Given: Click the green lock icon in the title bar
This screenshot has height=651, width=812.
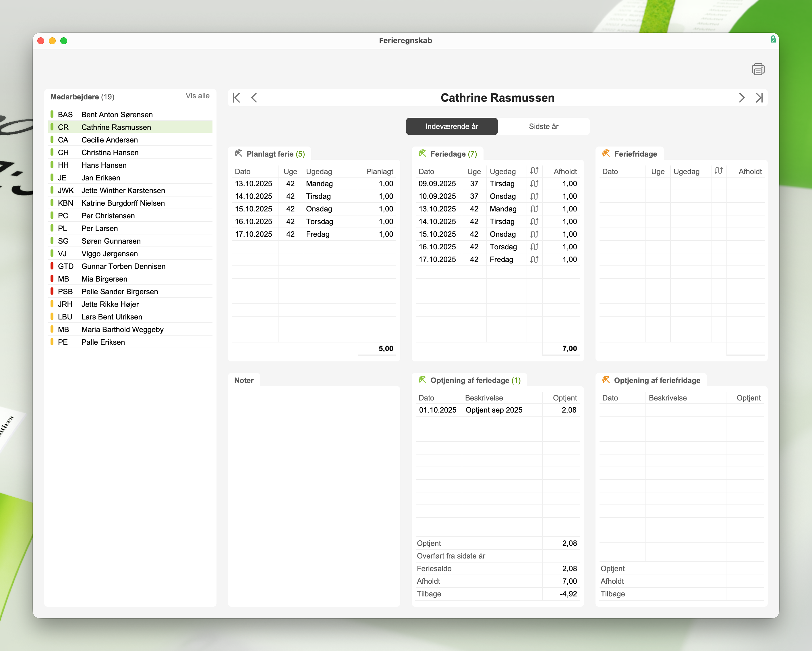Looking at the screenshot, I should tap(773, 39).
